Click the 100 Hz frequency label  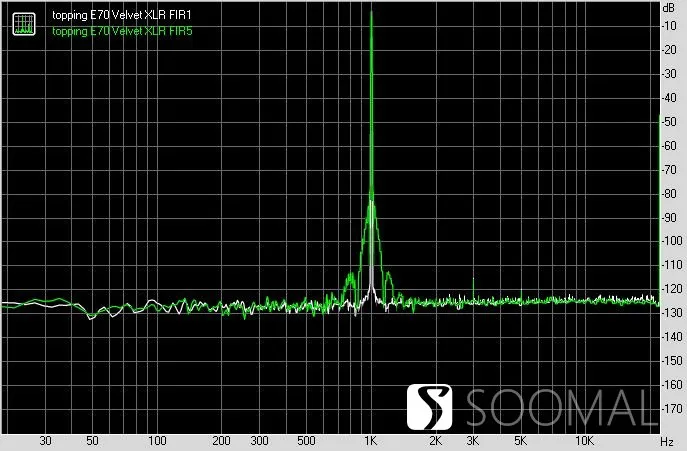pos(157,441)
